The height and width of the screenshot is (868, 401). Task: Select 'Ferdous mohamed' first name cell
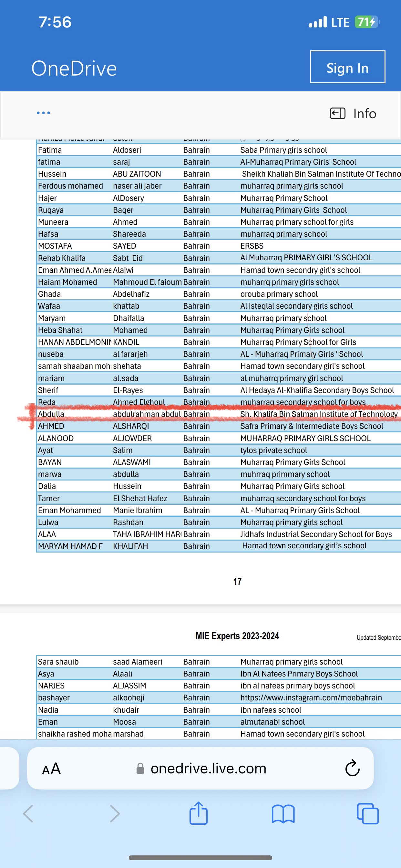click(x=70, y=186)
